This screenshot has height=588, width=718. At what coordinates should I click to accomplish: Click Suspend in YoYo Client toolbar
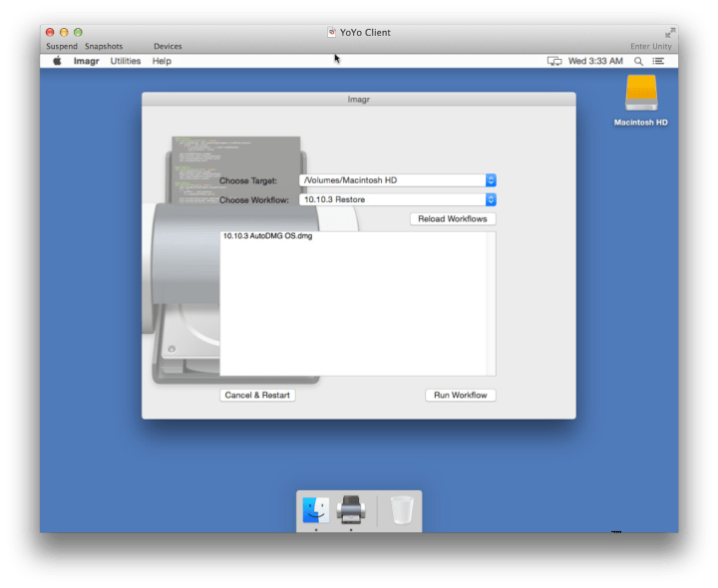point(62,46)
